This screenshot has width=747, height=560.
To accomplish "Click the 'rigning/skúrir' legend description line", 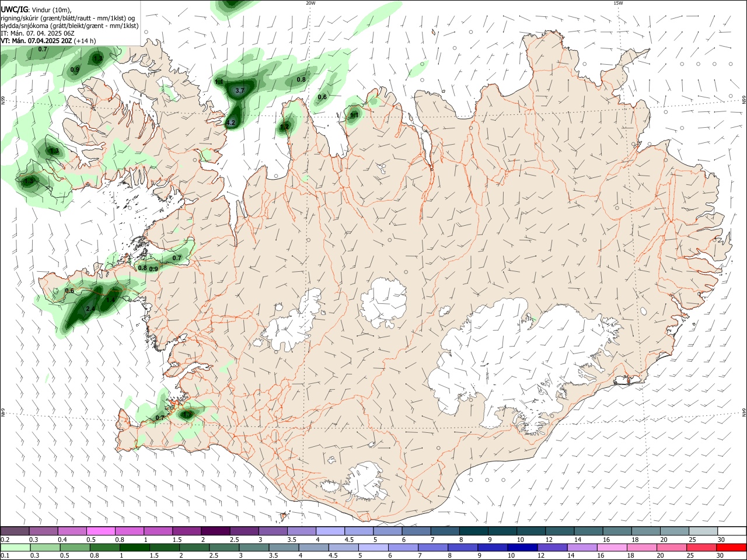I will click(x=68, y=18).
